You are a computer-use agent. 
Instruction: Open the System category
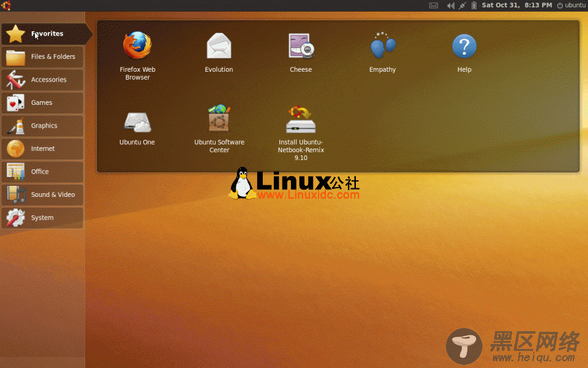pos(42,218)
